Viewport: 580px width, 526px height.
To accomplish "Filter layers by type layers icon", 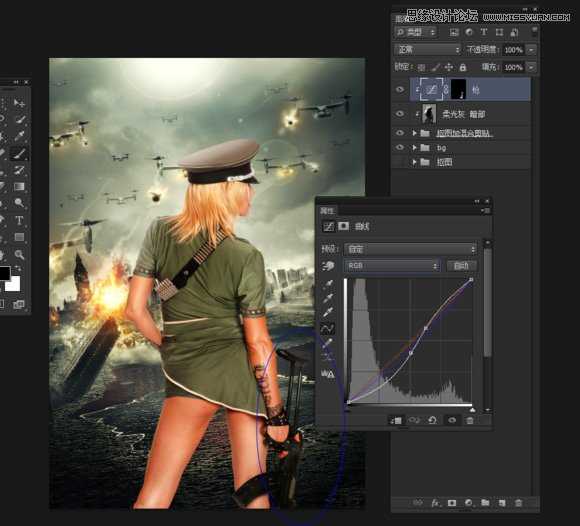I will click(484, 33).
